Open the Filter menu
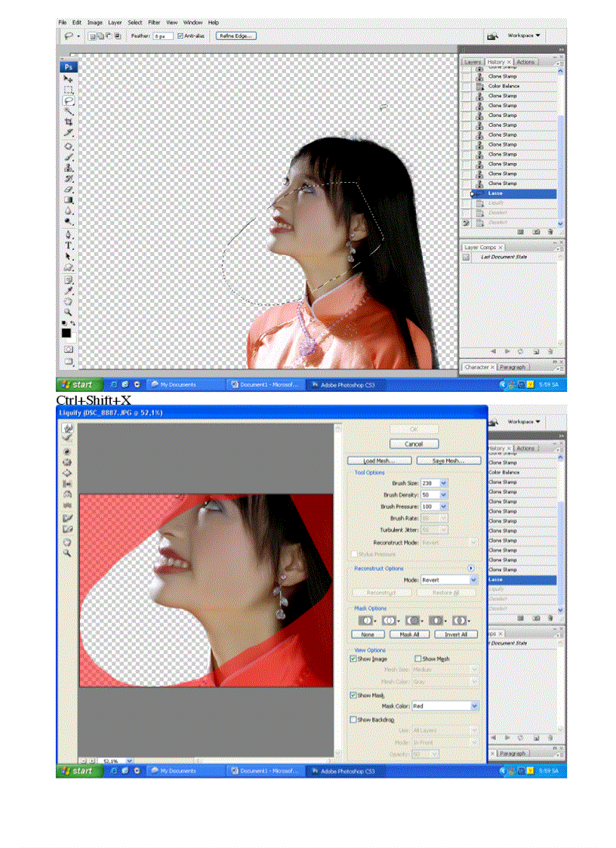 (x=154, y=22)
